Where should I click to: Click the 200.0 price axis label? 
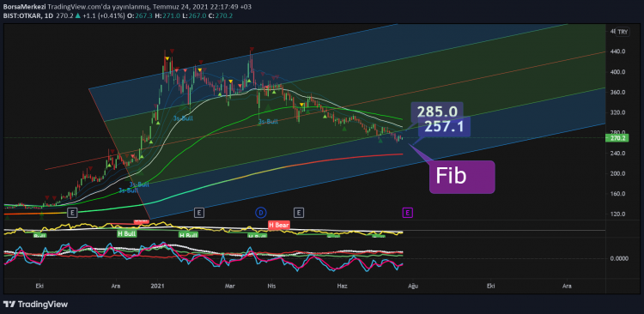click(617, 173)
